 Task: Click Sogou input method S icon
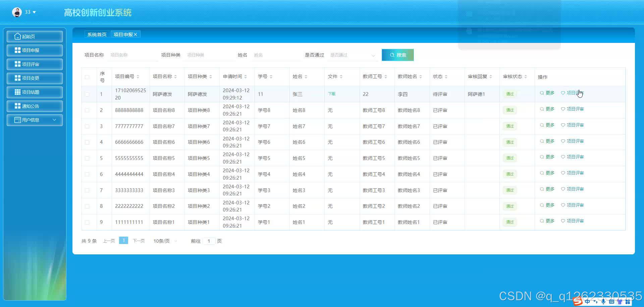point(577,302)
